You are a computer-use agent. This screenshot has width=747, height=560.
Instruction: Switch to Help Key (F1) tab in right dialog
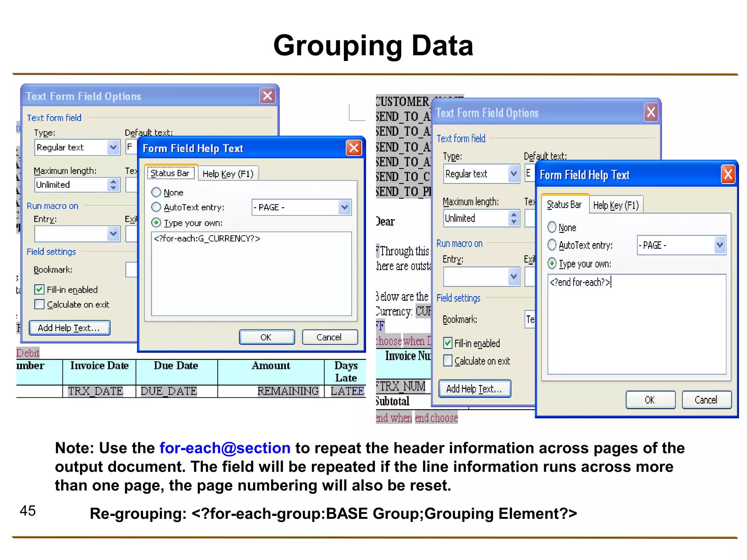click(616, 205)
